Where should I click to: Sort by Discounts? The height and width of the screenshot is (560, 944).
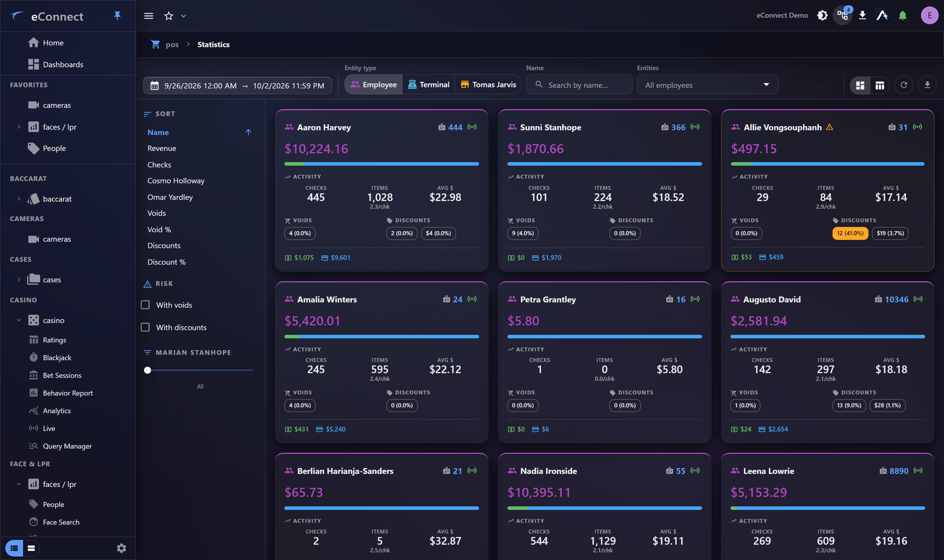(164, 246)
